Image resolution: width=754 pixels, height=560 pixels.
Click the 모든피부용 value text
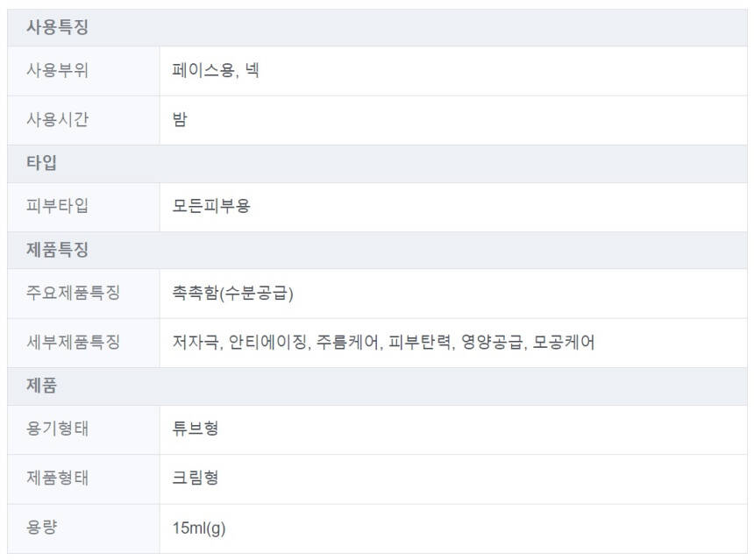click(x=211, y=207)
